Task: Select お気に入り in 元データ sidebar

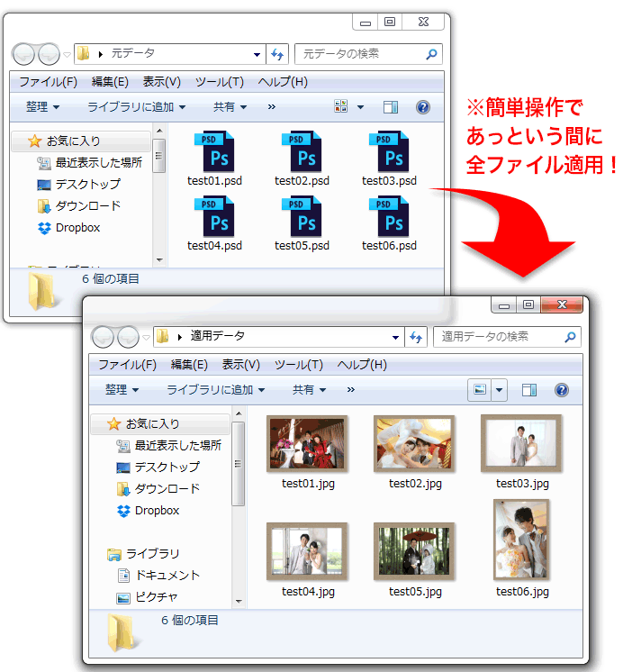Action: pos(81,141)
